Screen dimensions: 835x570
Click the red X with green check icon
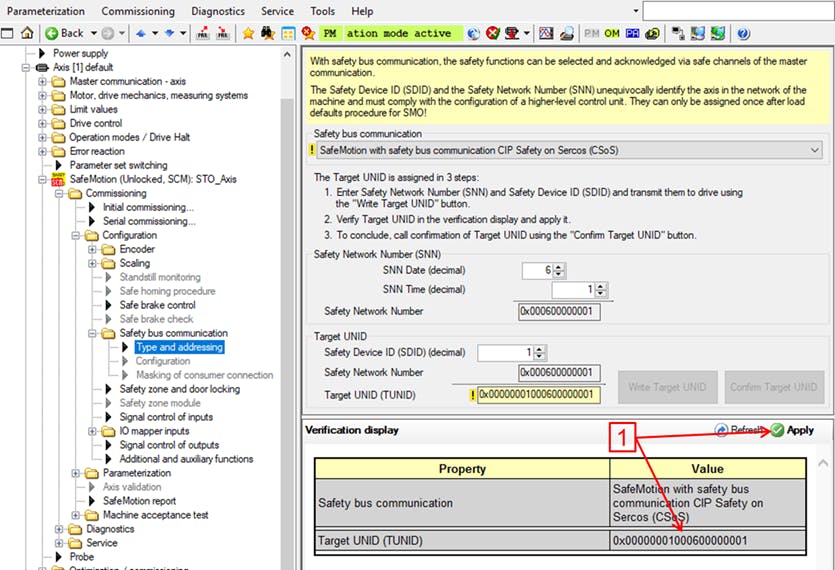pos(493,34)
